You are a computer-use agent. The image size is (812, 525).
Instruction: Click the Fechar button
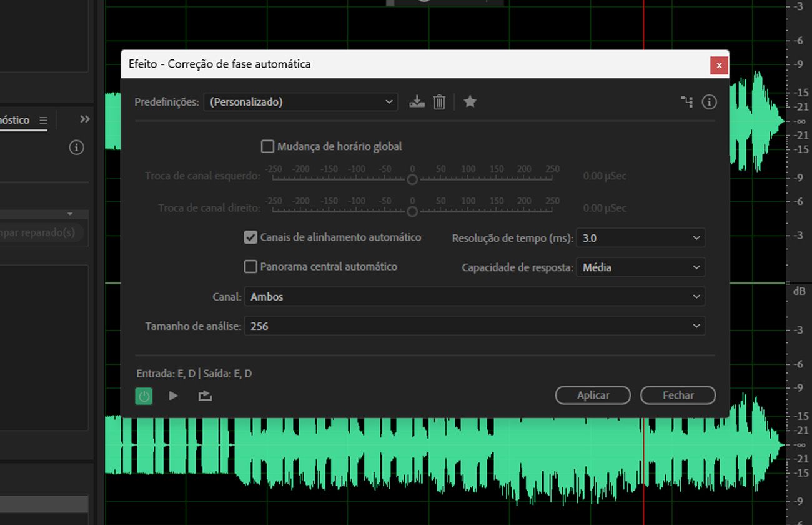click(678, 395)
